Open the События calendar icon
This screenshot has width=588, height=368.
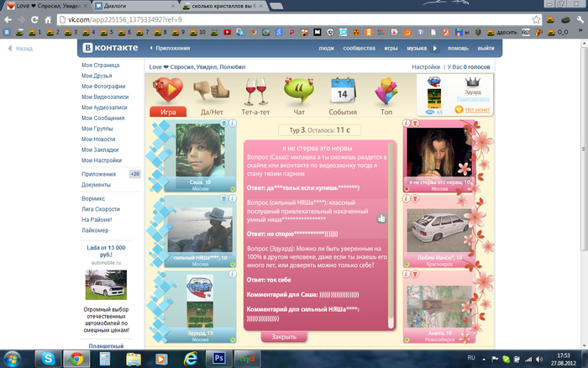pos(343,90)
